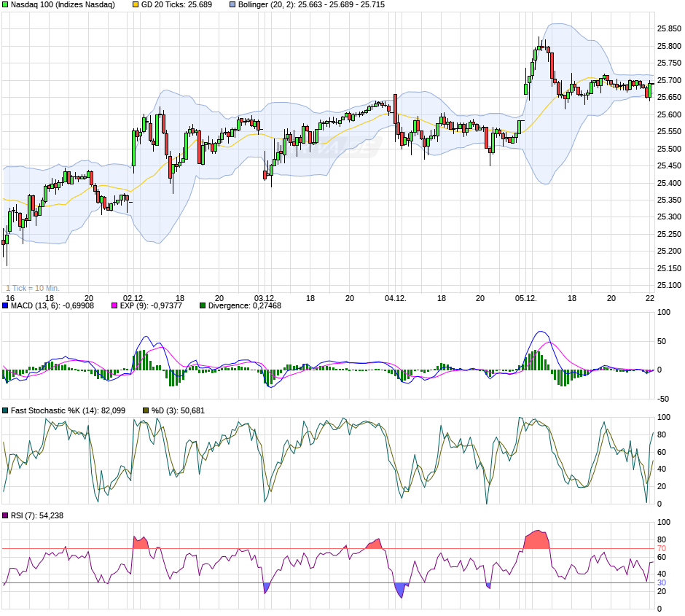685x616 pixels.
Task: Select the 'Fast Stochastic %K (14): 82,099' label
Action: tap(68, 410)
